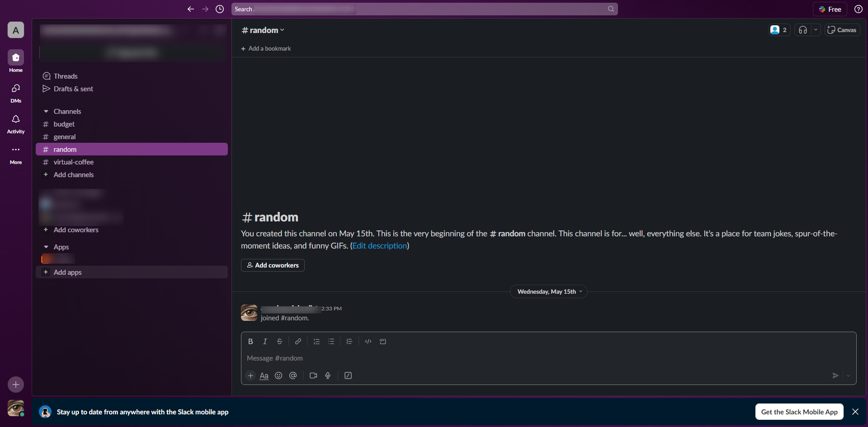Go forward with the forward arrow
868x427 pixels.
click(205, 9)
